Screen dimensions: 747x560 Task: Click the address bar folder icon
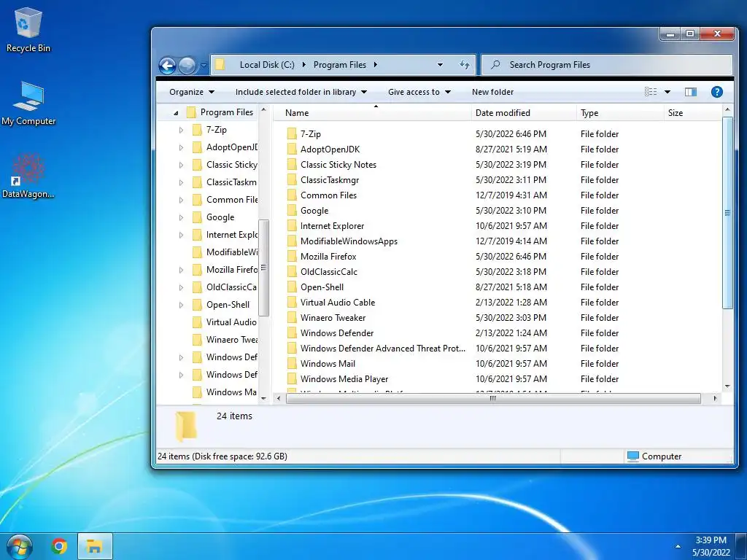pos(220,64)
